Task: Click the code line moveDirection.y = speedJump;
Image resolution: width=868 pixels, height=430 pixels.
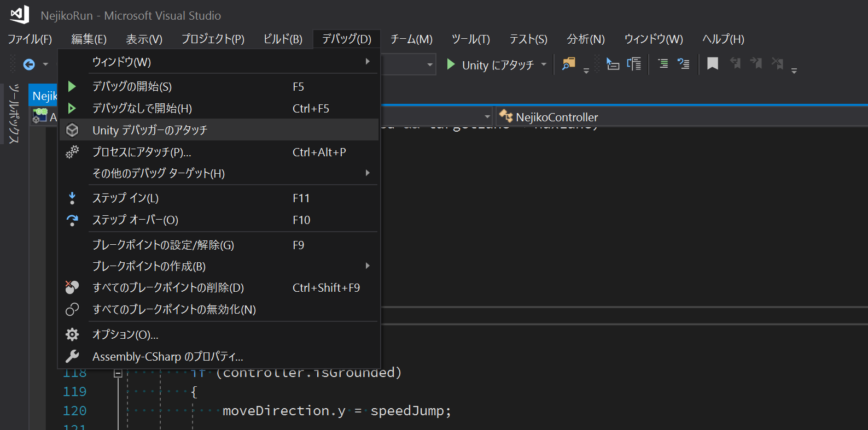Action: (x=337, y=411)
